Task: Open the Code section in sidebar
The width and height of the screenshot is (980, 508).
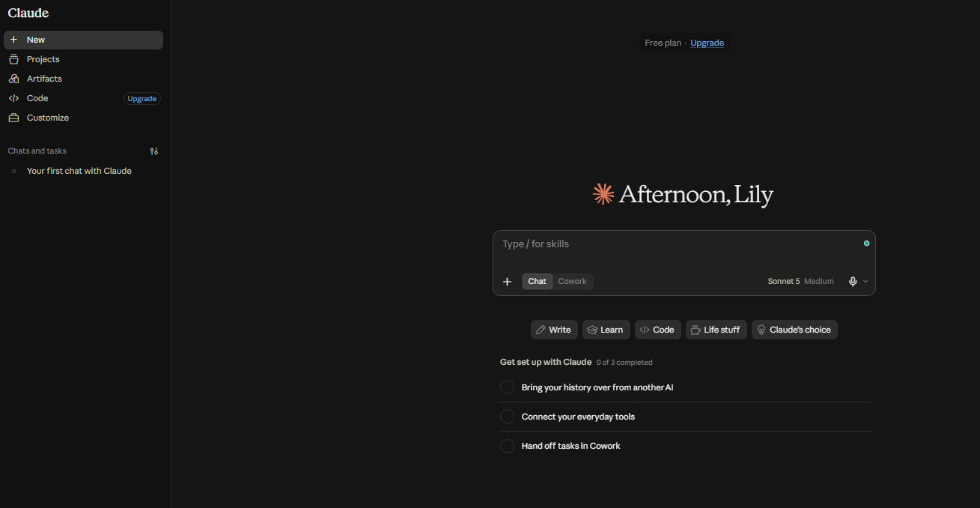Action: (x=64, y=98)
